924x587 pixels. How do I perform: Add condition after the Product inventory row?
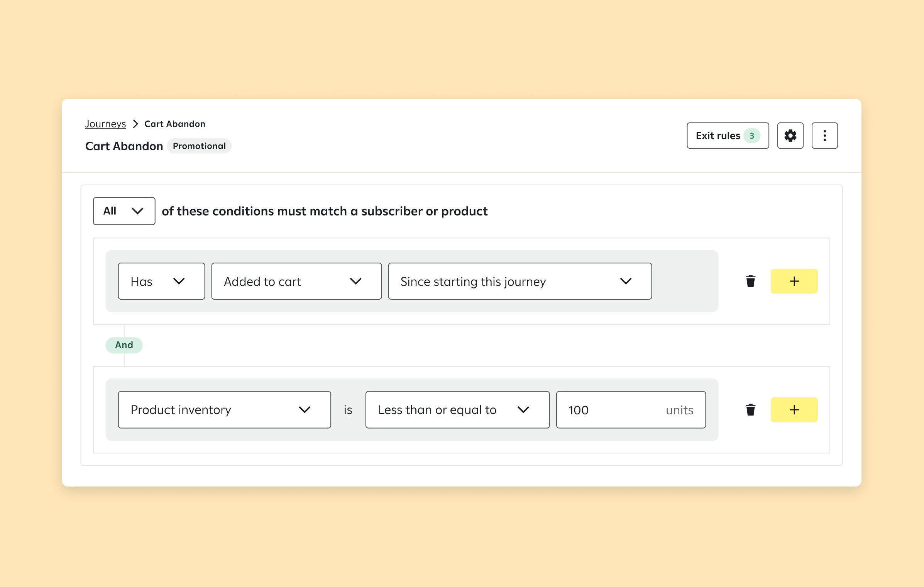tap(794, 410)
